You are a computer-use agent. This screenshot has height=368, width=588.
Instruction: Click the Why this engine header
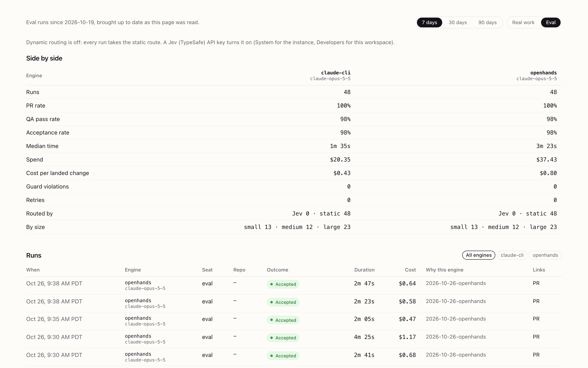click(444, 270)
